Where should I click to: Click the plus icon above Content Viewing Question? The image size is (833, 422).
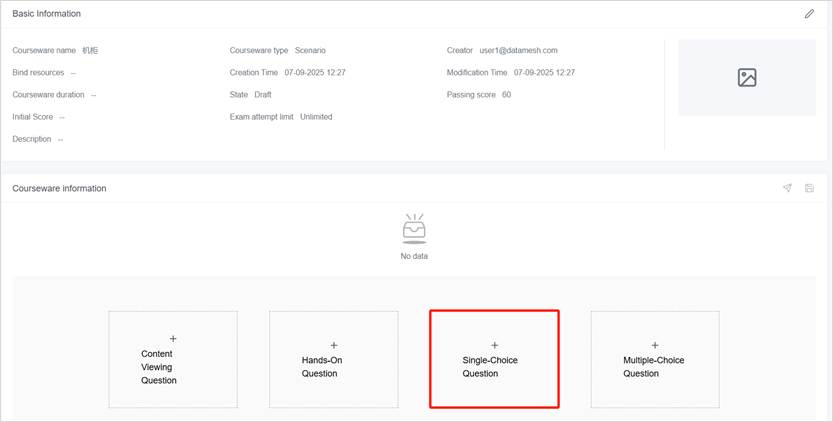173,339
